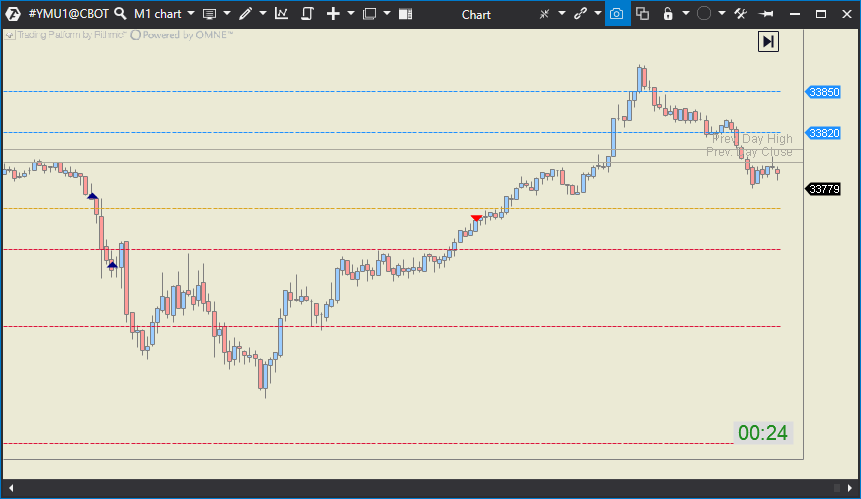Click the chain link icon
861x499 pixels.
pyautogui.click(x=580, y=14)
